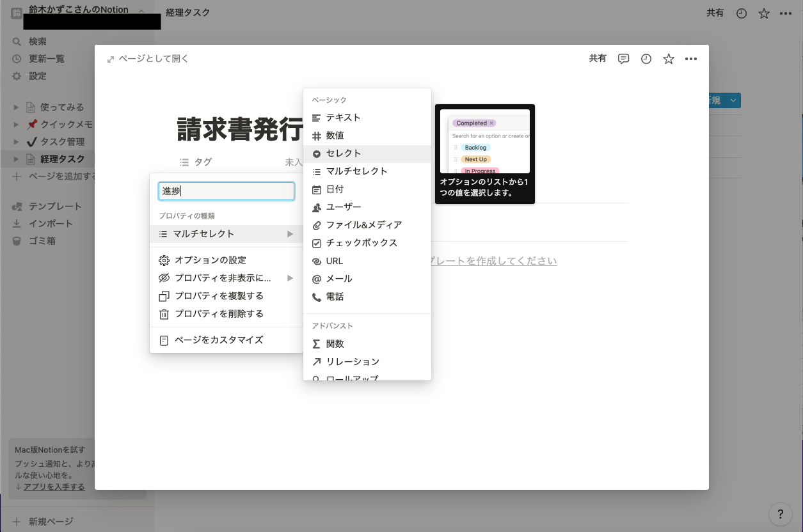Choose the 数値 property type
803x532 pixels.
tap(367, 136)
